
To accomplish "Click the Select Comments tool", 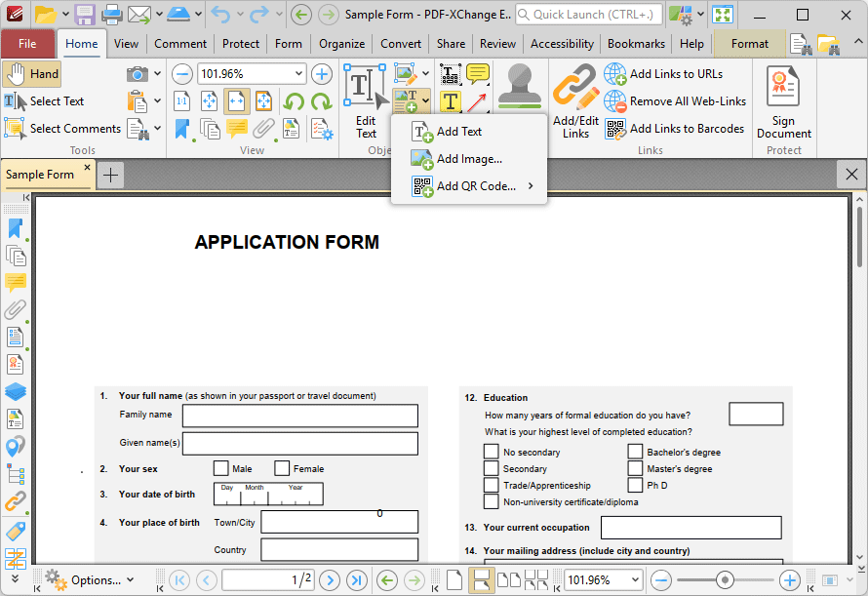I will click(x=62, y=129).
